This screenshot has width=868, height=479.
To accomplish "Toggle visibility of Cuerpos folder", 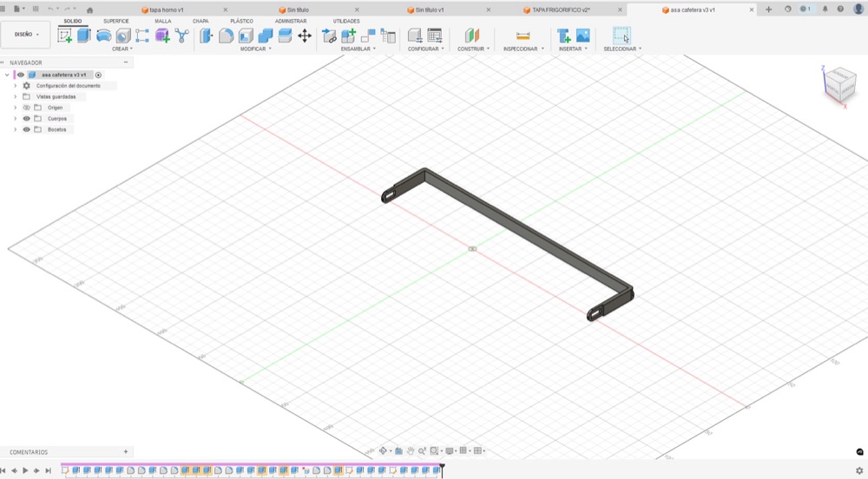I will point(27,118).
